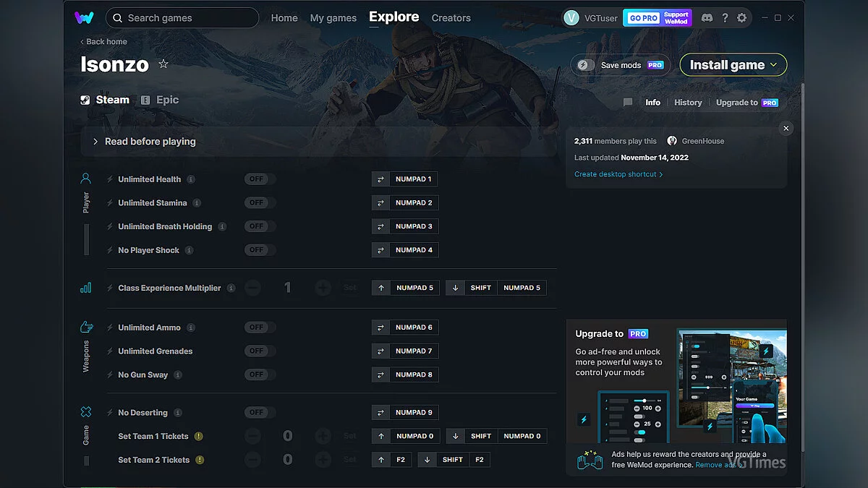Image resolution: width=868 pixels, height=488 pixels.
Task: Click the Support WeMod button
Action: coord(676,18)
